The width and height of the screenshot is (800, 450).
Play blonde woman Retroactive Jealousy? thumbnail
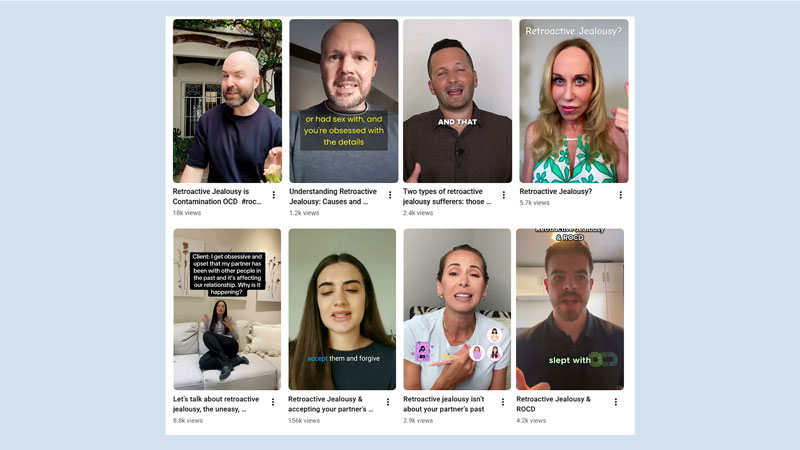[x=574, y=101]
